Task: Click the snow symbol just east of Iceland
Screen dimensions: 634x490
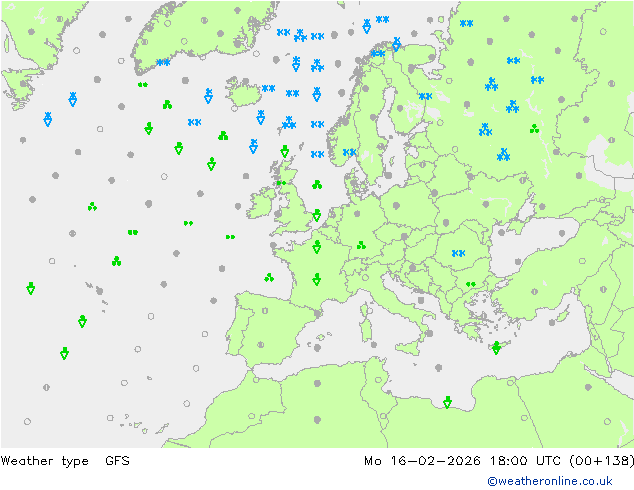Action: pyautogui.click(x=268, y=88)
